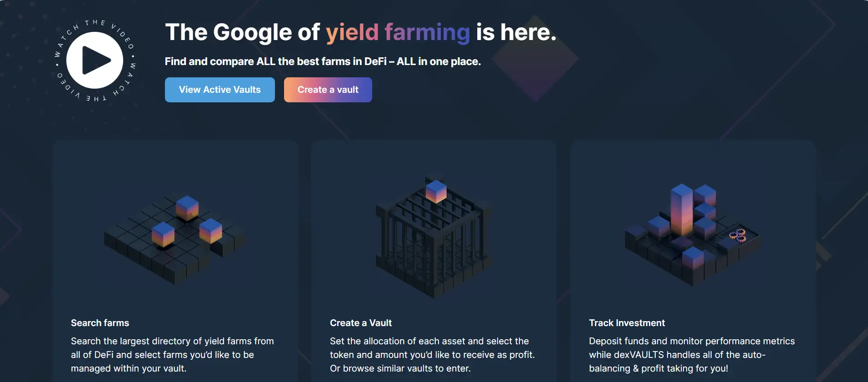Click the tall gradient bar in Track Investment graphic
This screenshot has width=868, height=382.
[x=682, y=209]
